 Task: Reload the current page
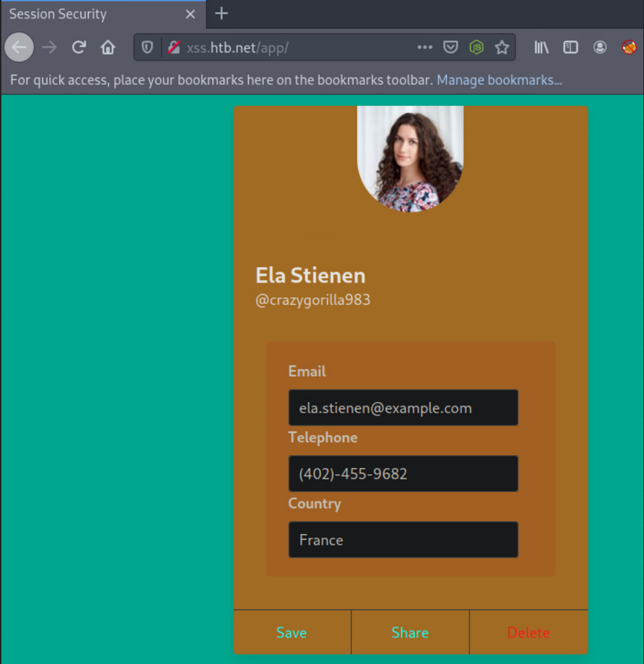click(78, 47)
